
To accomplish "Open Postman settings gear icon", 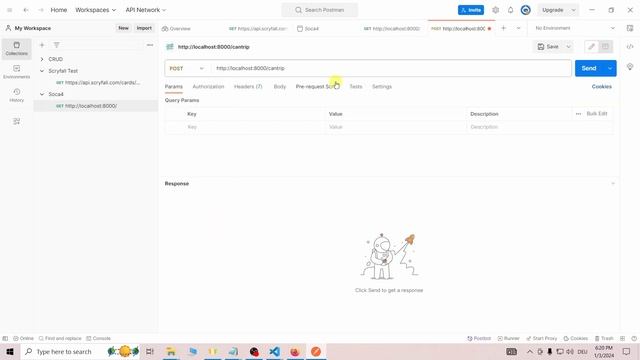I will [496, 10].
